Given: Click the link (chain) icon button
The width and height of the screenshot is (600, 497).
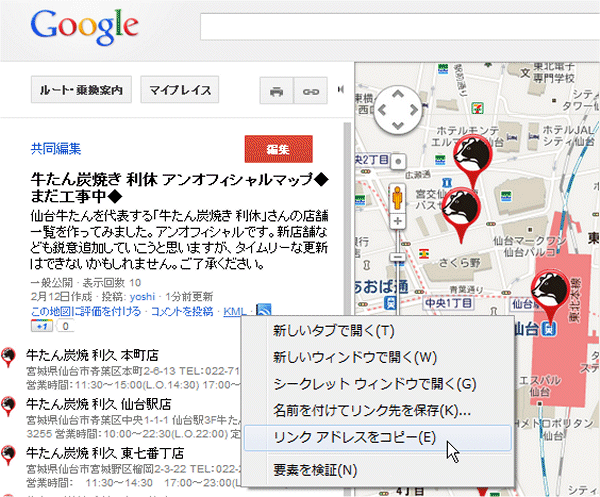Looking at the screenshot, I should pyautogui.click(x=310, y=91).
